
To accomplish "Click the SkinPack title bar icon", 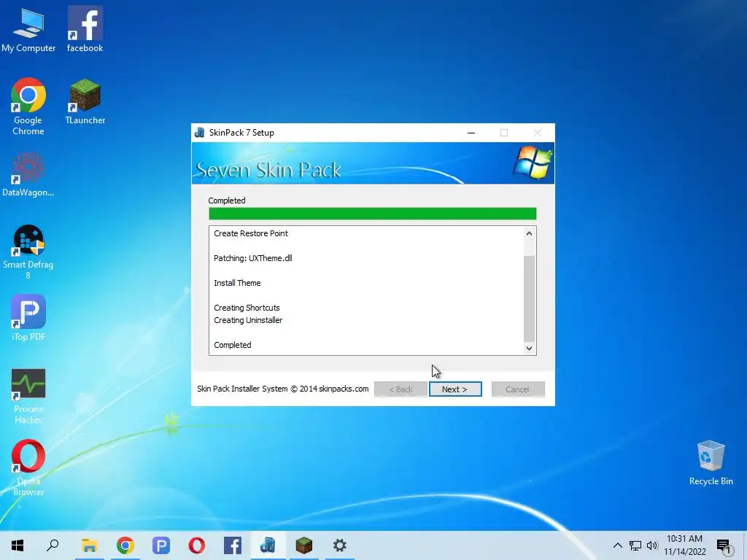I will (x=200, y=133).
